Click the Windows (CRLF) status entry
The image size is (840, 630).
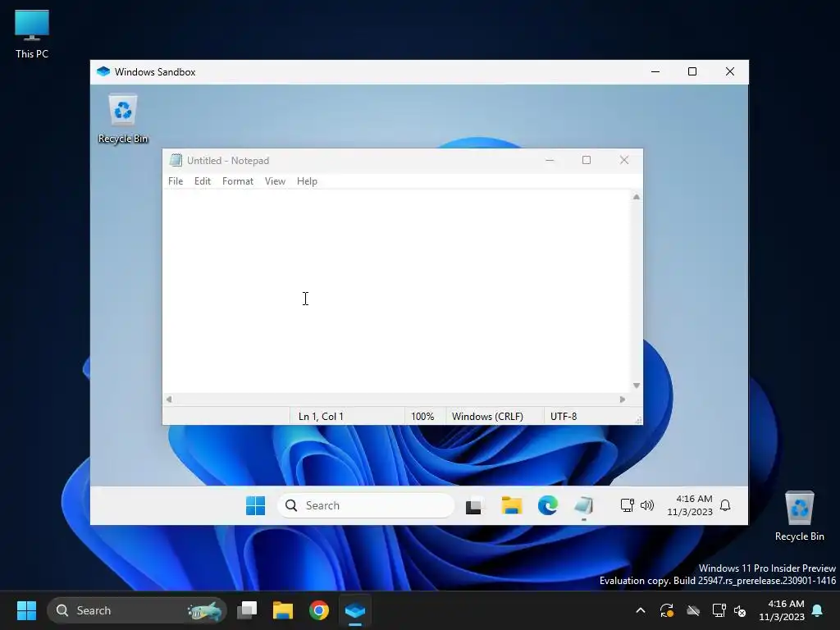click(x=487, y=416)
